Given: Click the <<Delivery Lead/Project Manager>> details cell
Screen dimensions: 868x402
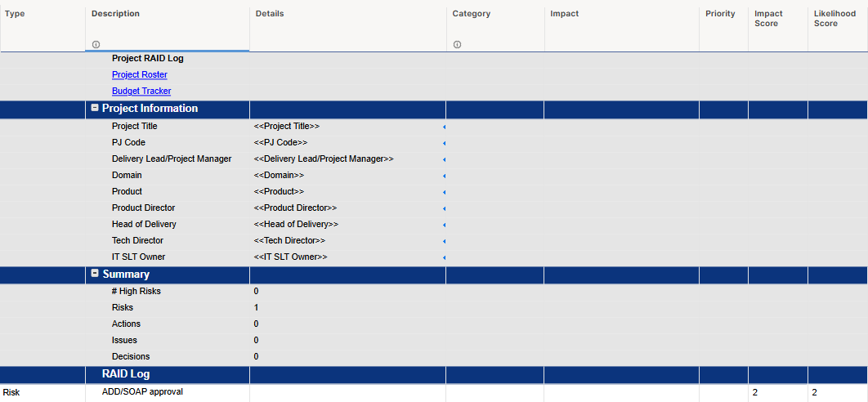Looking at the screenshot, I should tap(348, 159).
